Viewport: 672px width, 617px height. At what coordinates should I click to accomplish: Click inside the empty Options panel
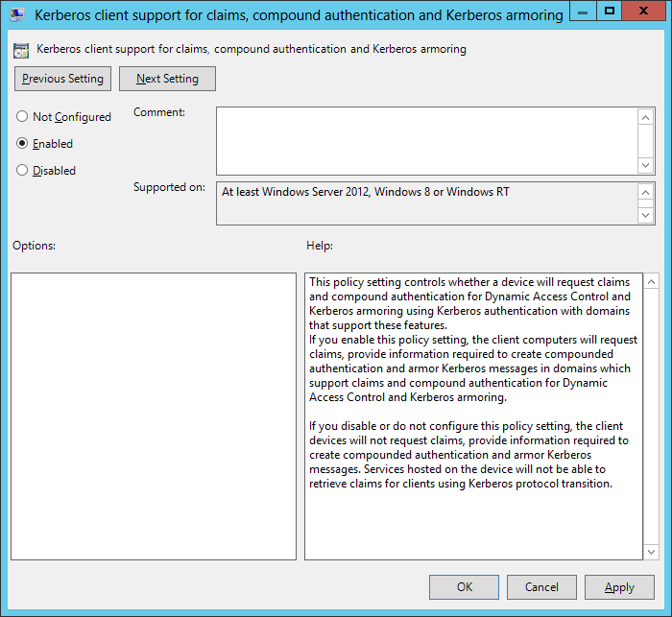click(x=154, y=415)
